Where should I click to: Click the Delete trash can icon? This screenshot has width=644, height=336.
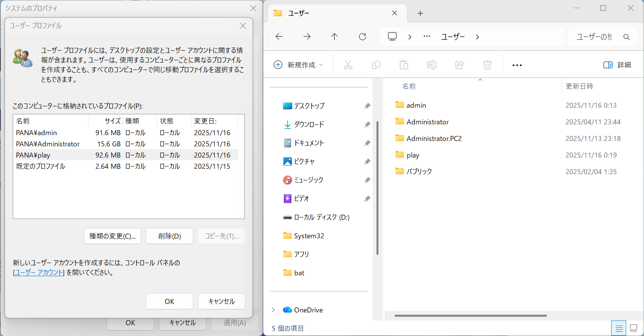(x=487, y=65)
